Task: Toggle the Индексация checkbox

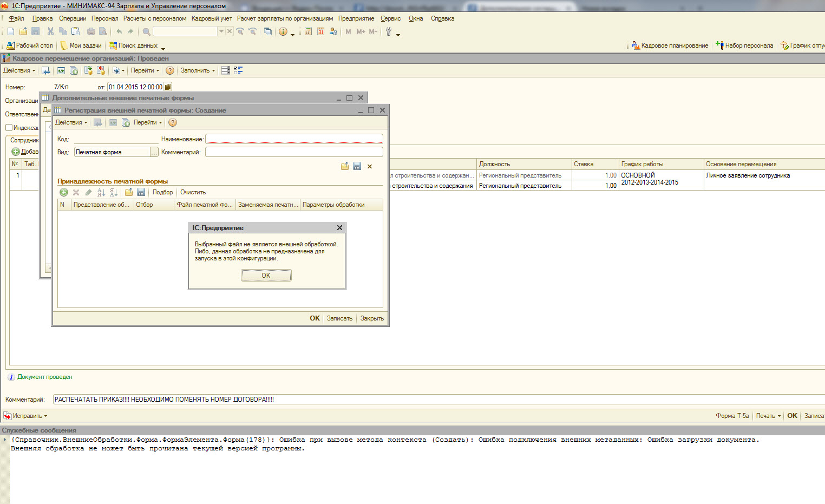Action: point(9,128)
